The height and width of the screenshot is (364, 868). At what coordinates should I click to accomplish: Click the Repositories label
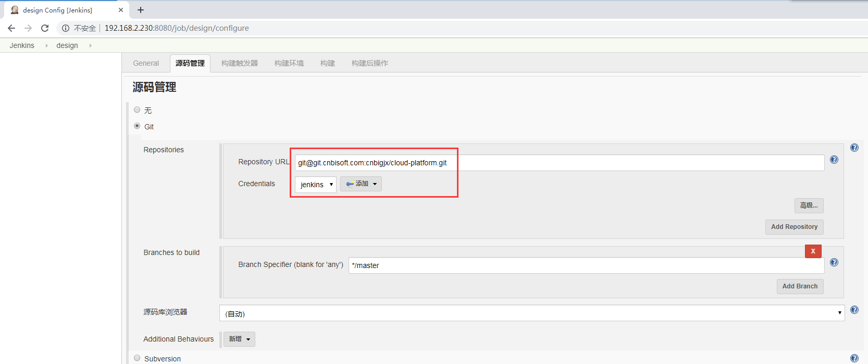tap(164, 150)
